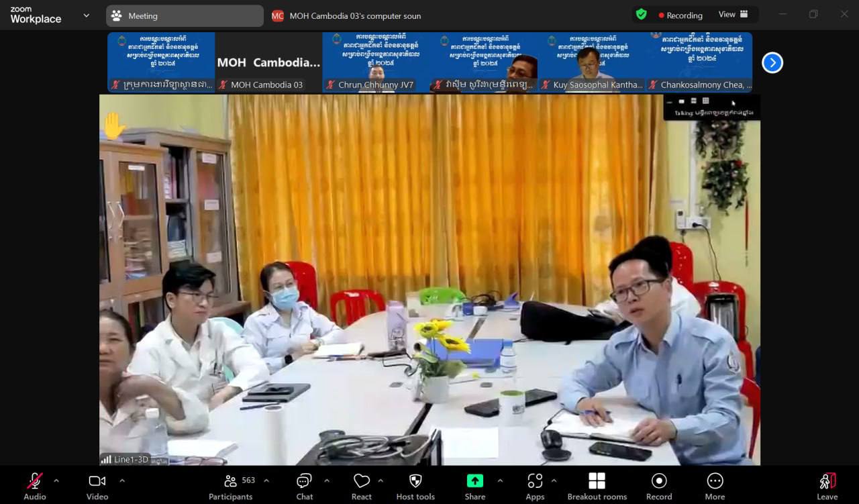Screen dimensions: 859x504
Task: Open video options caret beside Video
Action: coord(121,481)
